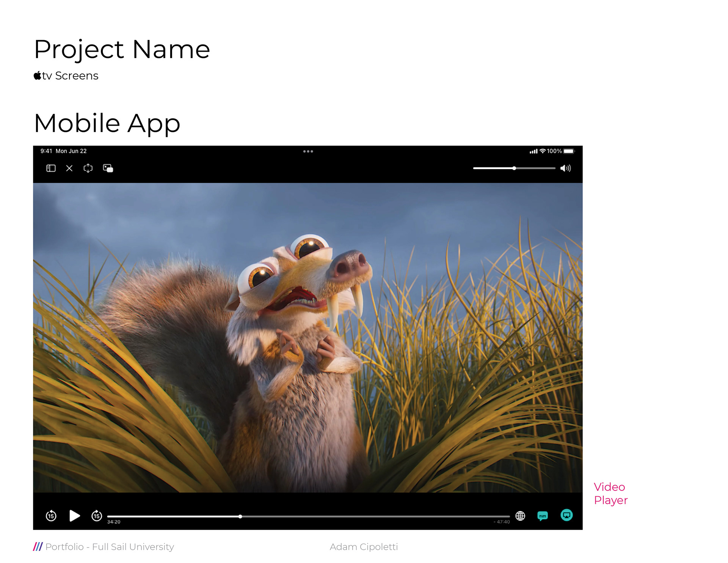This screenshot has height=563, width=728.
Task: Click the Project Name heading
Action: (x=122, y=50)
